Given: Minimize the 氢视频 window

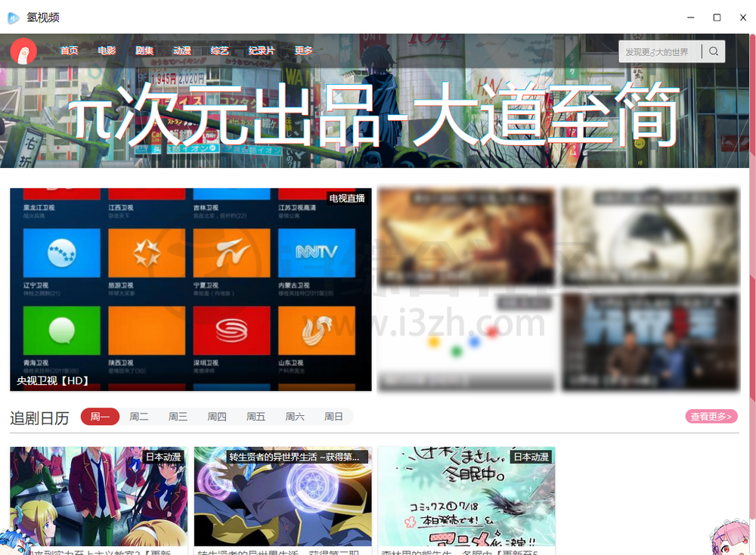Looking at the screenshot, I should point(690,17).
